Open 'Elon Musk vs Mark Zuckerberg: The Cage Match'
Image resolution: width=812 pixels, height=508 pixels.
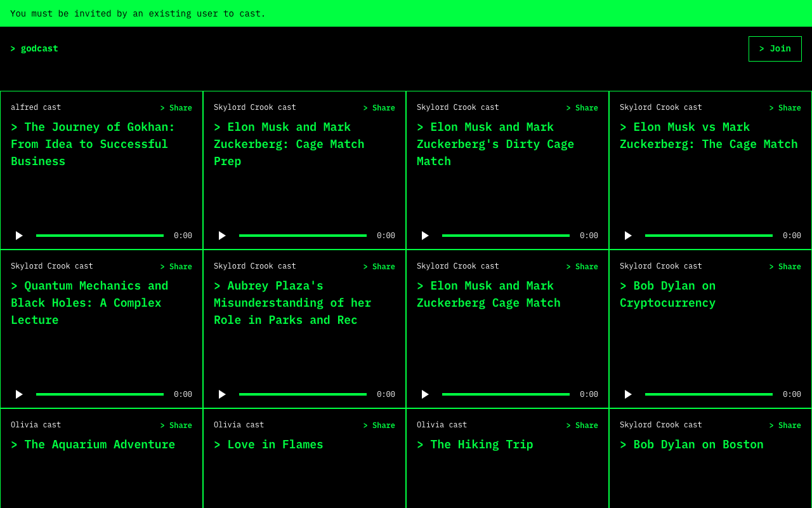point(709,135)
